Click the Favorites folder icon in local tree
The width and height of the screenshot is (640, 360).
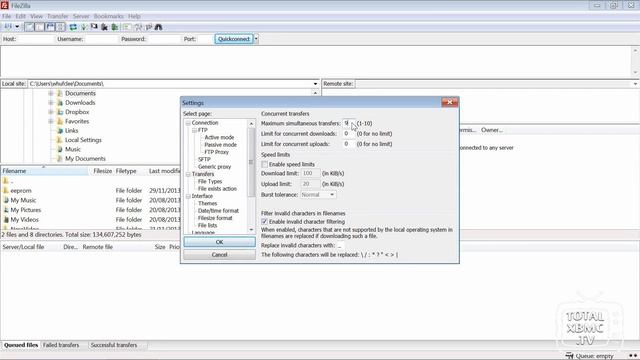point(60,121)
